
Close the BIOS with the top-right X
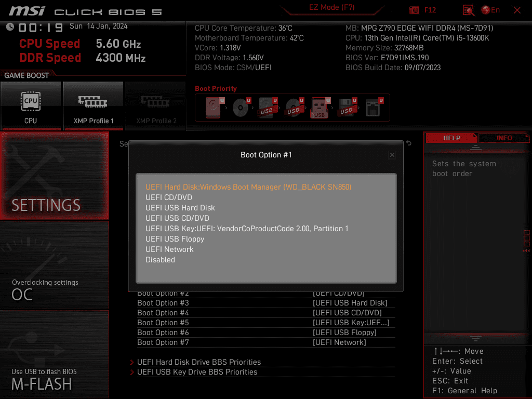pos(517,10)
